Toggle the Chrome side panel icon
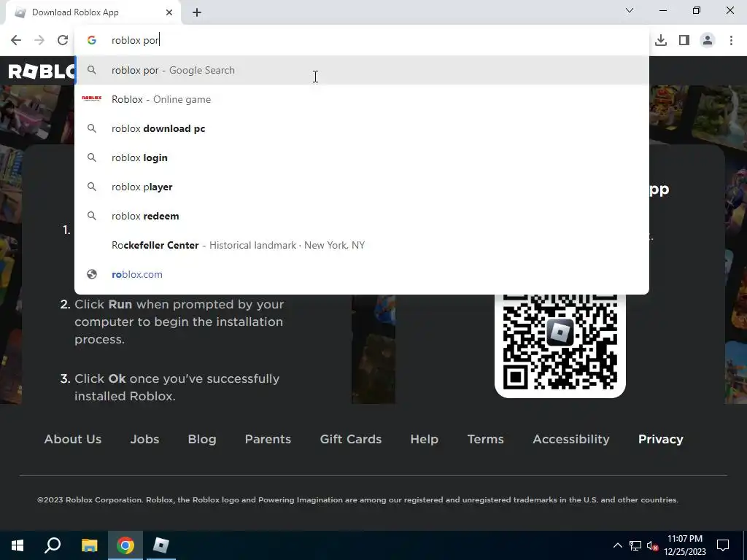 point(684,40)
